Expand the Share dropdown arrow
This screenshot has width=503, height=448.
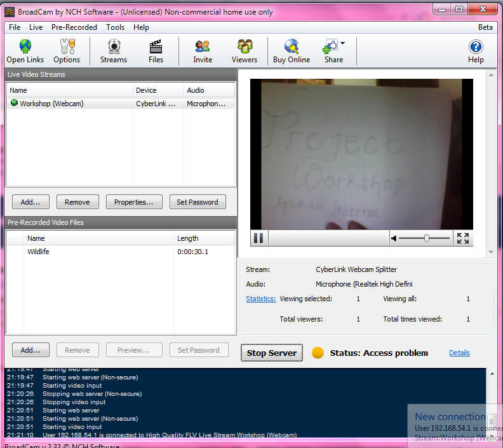point(342,43)
